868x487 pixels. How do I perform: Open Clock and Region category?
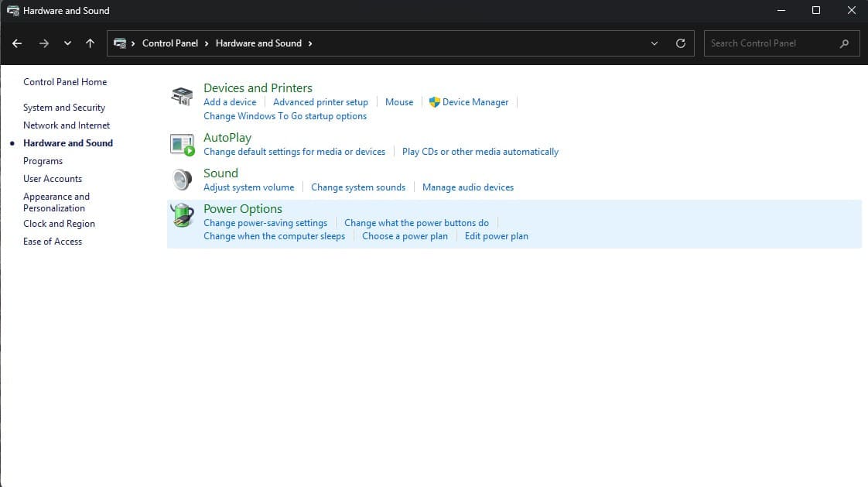pos(60,224)
